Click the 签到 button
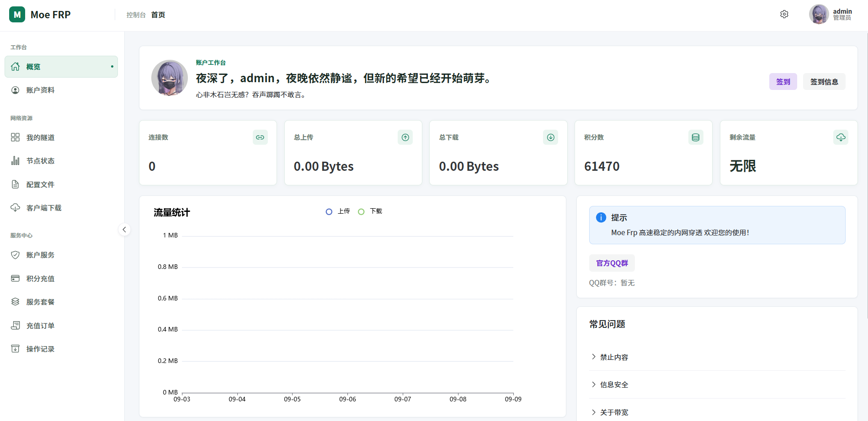Screen dimensions: 868x421 pyautogui.click(x=783, y=82)
